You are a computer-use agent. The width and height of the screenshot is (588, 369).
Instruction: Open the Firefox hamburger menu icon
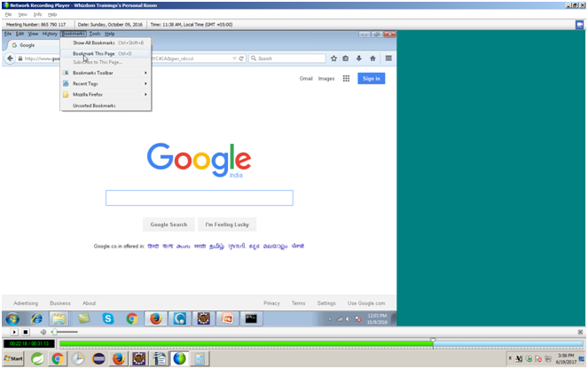coord(388,59)
